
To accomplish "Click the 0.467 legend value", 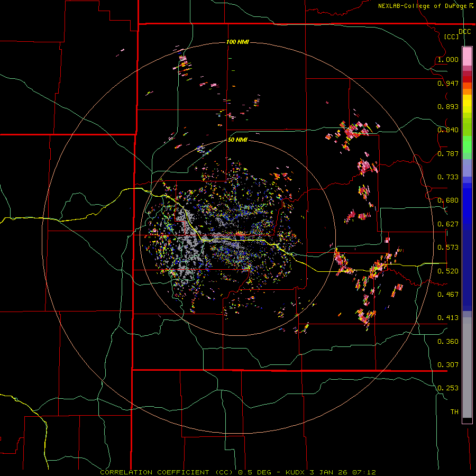I will (448, 295).
